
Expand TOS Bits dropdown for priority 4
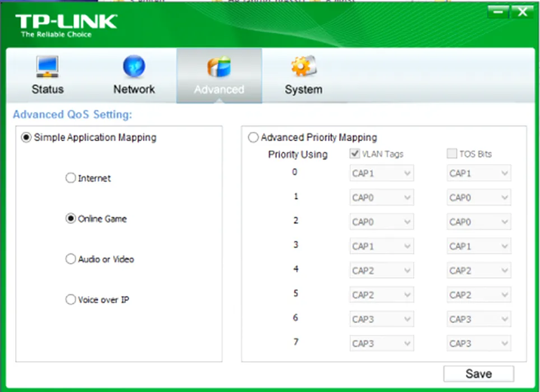479,270
